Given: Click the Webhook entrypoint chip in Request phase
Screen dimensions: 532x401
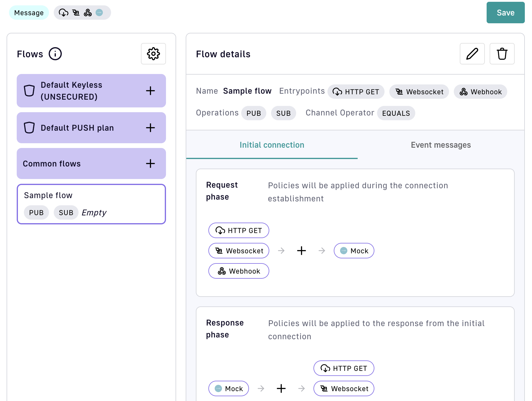Looking at the screenshot, I should (x=239, y=271).
